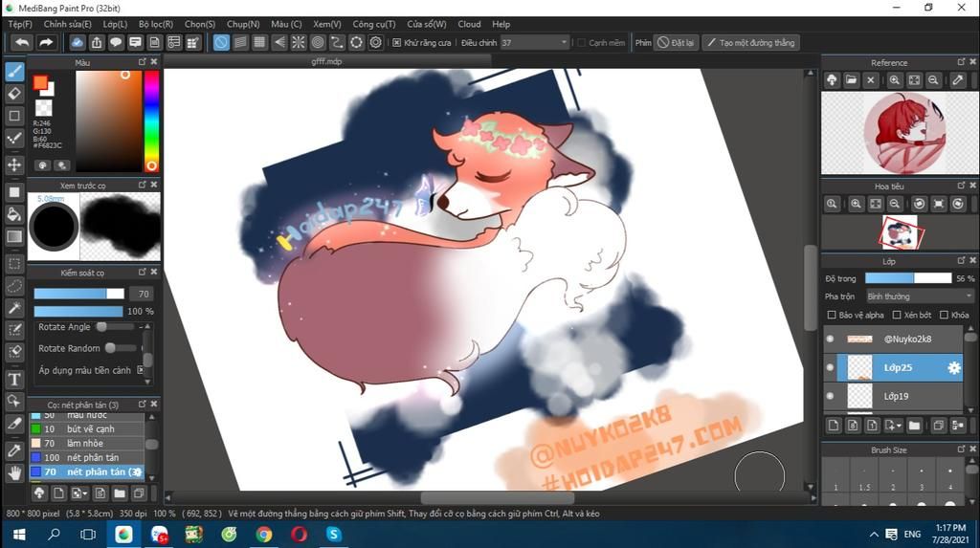Open the Lớp25 layer settings gear

tap(954, 368)
